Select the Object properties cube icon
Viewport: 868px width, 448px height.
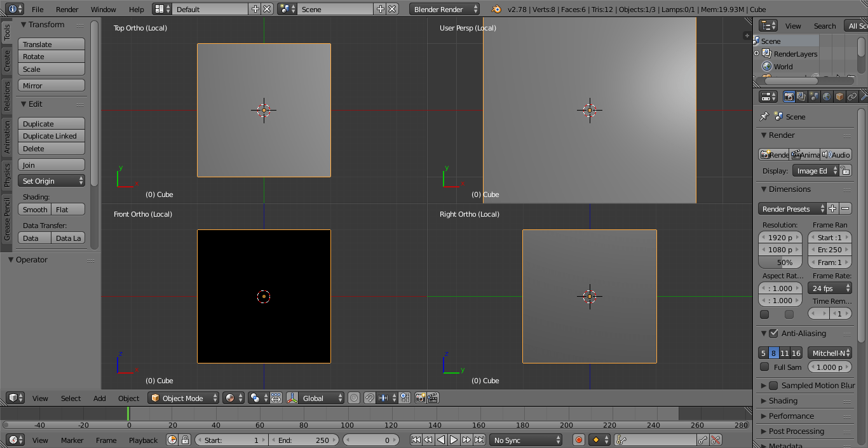(x=839, y=96)
